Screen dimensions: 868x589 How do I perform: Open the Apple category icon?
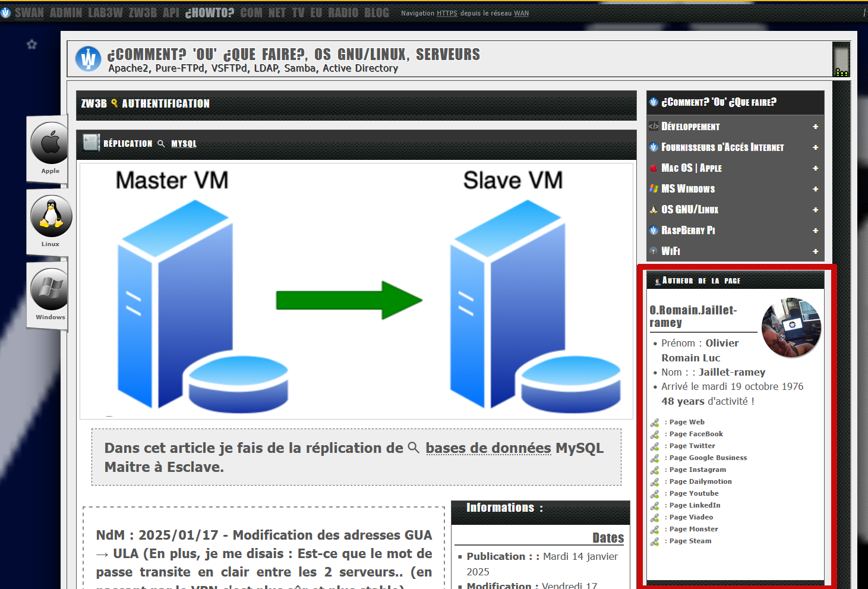[50, 143]
